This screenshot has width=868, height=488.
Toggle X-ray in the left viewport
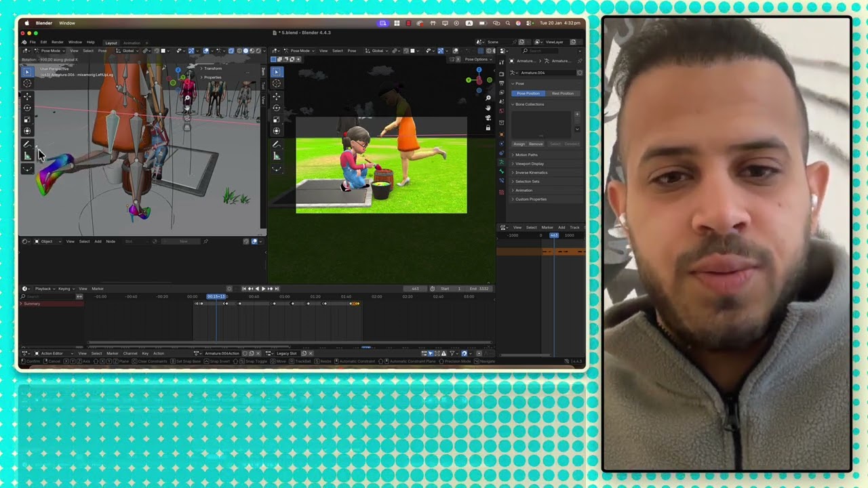coord(231,51)
